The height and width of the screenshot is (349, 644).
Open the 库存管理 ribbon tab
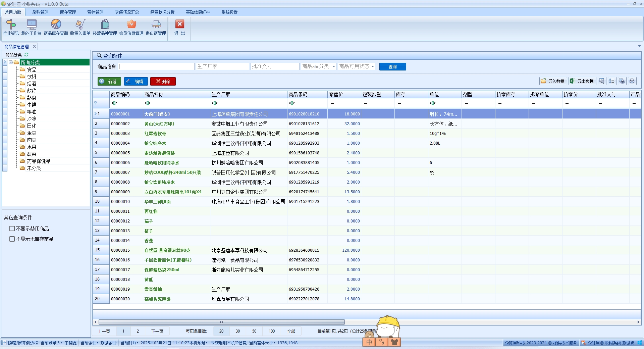68,12
